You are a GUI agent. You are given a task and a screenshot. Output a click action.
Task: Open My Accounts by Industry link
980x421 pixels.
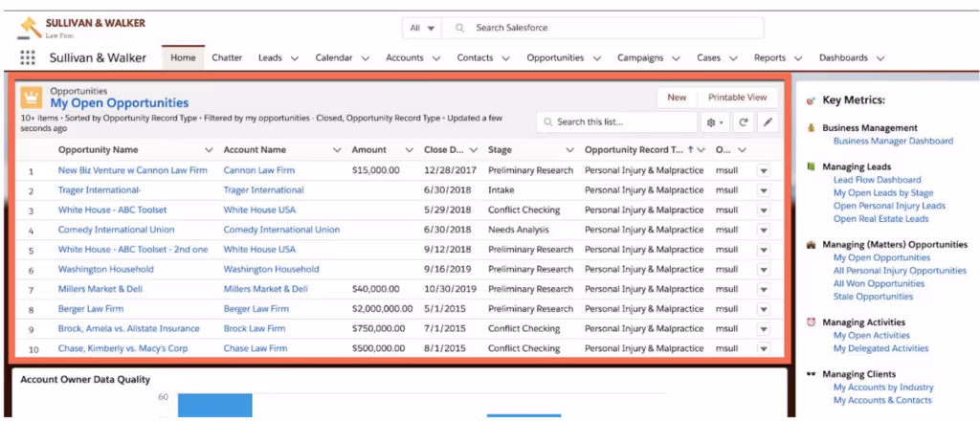tap(883, 388)
